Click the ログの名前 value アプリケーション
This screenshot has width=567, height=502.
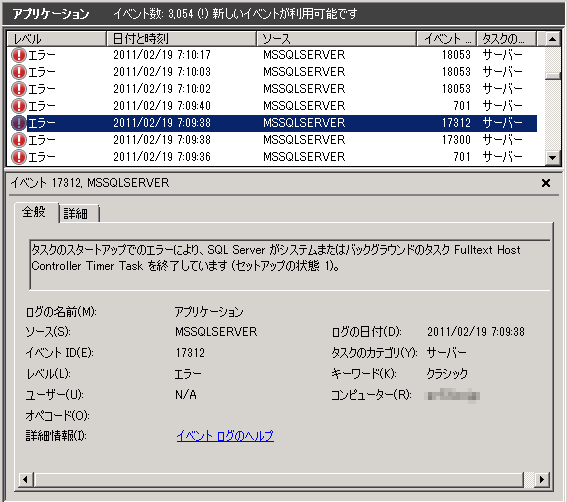[209, 312]
